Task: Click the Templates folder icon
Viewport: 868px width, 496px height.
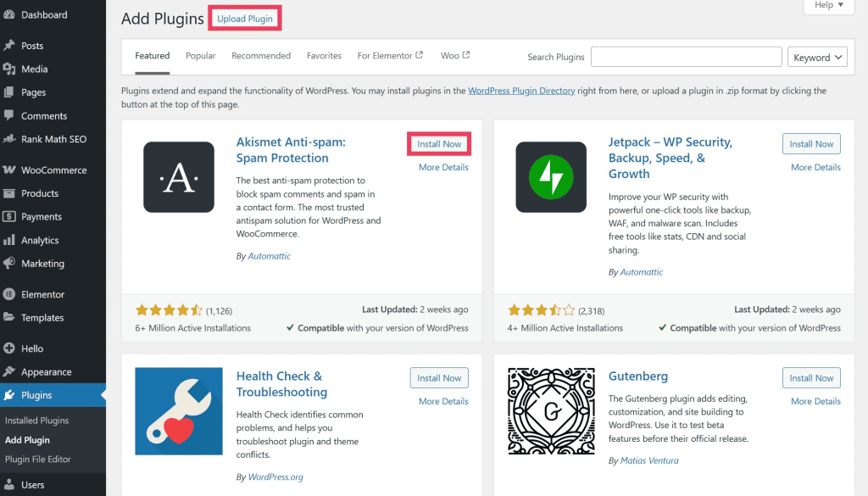Action: (x=8, y=317)
